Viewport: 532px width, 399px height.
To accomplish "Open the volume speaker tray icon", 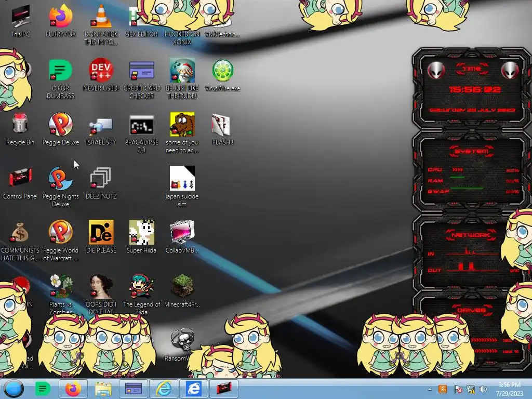I will (x=483, y=389).
